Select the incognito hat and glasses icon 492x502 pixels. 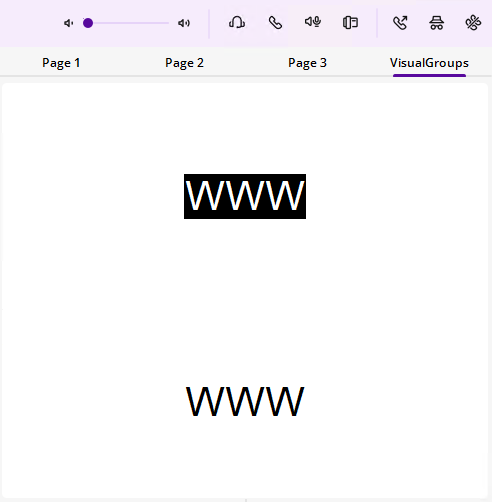click(436, 23)
